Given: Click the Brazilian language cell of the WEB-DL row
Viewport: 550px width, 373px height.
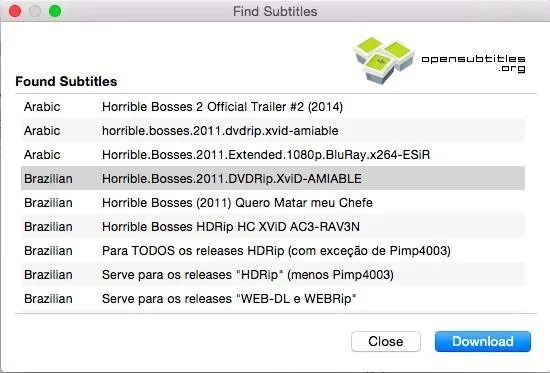Looking at the screenshot, I should [48, 299].
